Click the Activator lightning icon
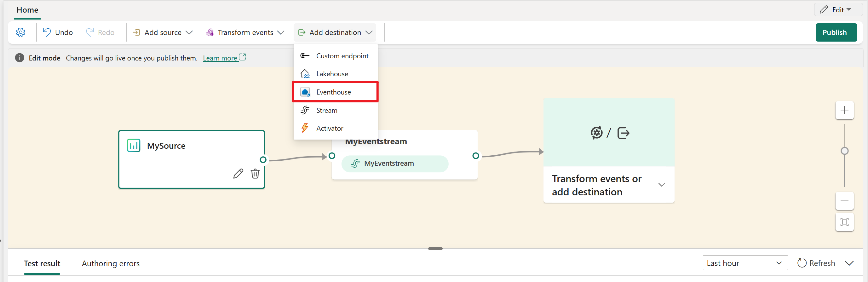The width and height of the screenshot is (868, 282). (x=305, y=128)
